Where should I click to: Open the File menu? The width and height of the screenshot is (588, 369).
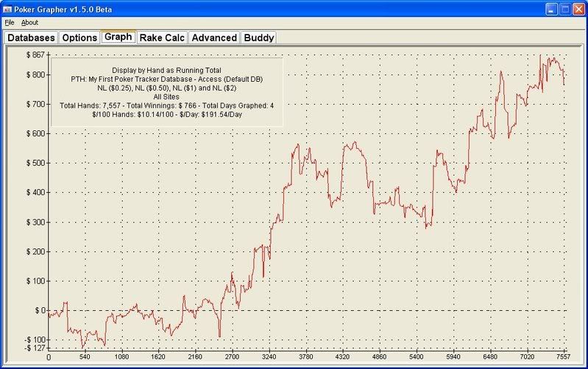point(10,23)
